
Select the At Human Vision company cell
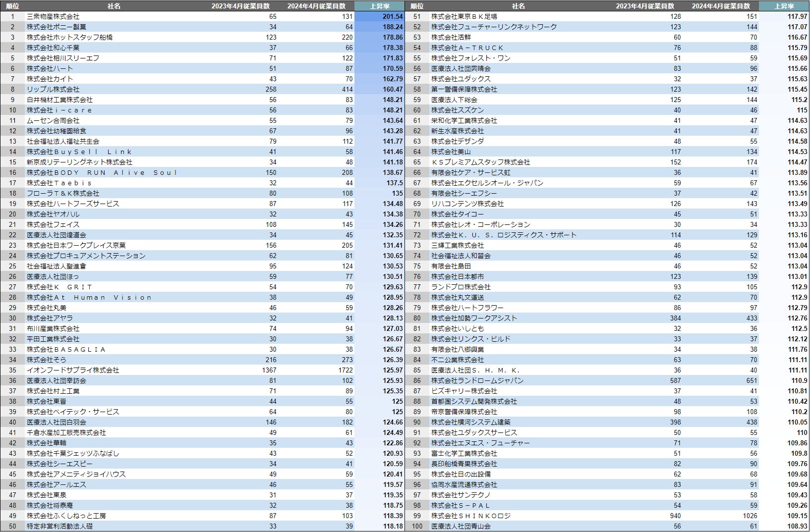coord(114,297)
